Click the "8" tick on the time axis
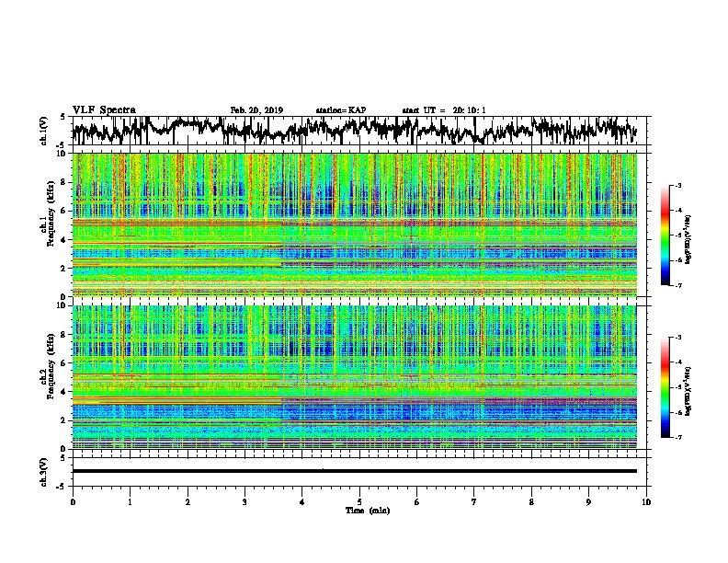728x563 pixels. [x=531, y=502]
